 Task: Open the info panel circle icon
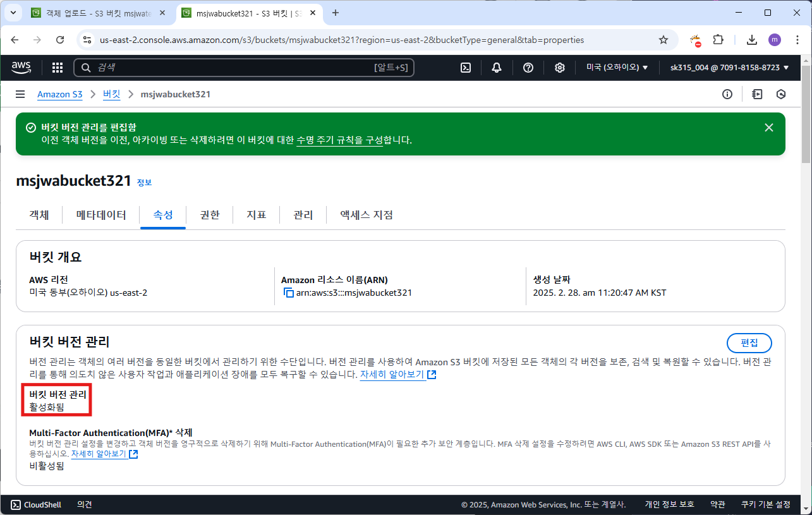(x=727, y=94)
